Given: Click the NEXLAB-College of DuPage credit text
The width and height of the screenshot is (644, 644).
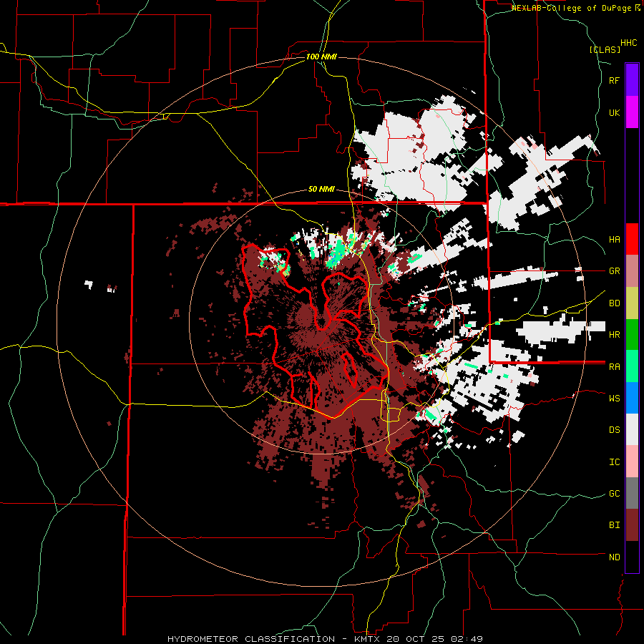Looking at the screenshot, I should [x=576, y=8].
